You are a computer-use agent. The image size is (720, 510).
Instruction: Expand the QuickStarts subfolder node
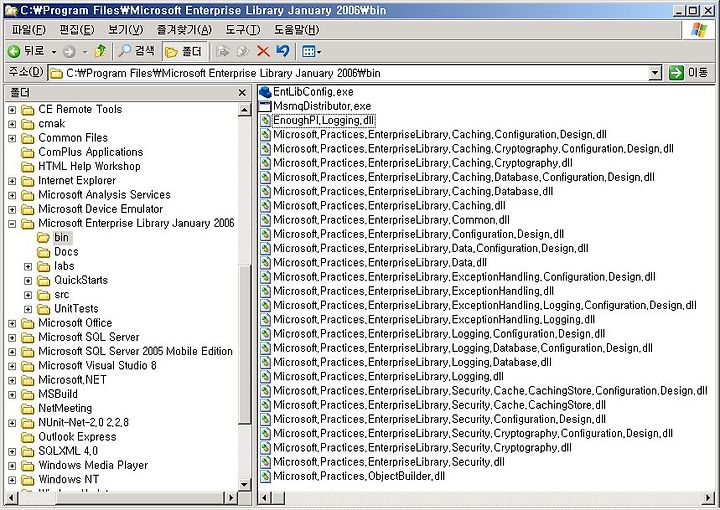[x=28, y=281]
